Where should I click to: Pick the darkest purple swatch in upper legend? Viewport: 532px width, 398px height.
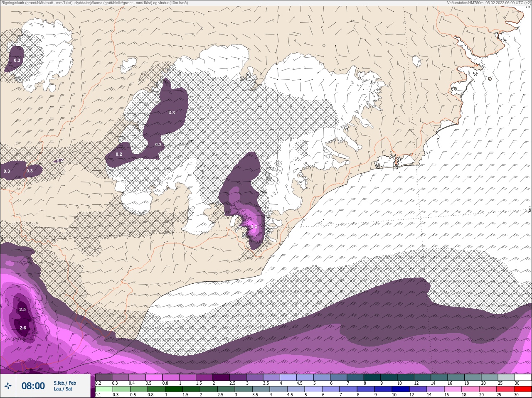coord(222,378)
